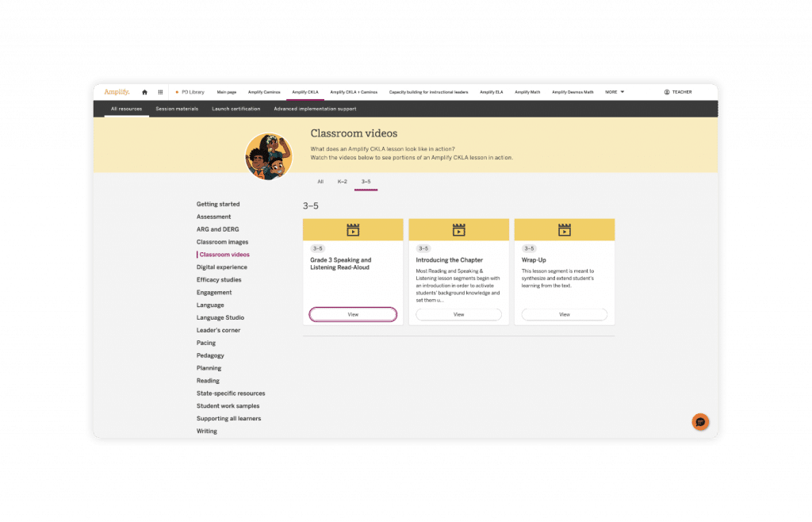Click video icon on Grade 3 Speaking card
Screen dimensions: 812x522
coord(353,230)
